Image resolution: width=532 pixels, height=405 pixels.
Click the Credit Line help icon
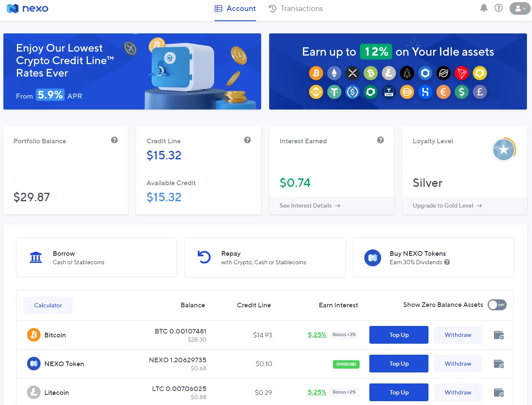247,140
